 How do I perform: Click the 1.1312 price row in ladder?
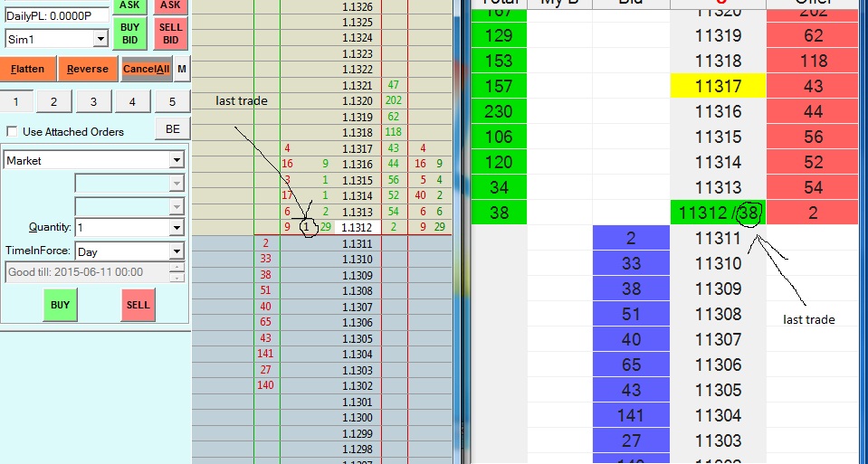coord(357,227)
